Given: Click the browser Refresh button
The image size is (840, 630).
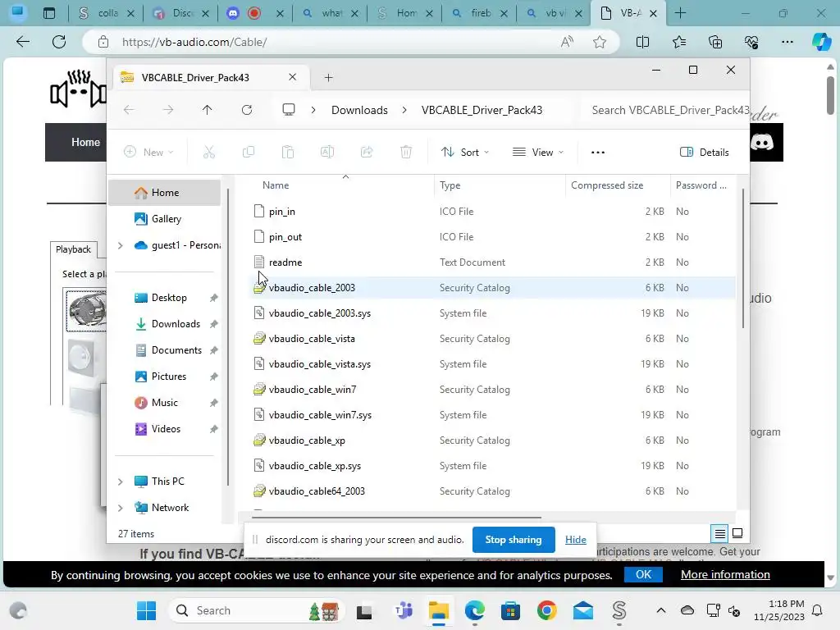Looking at the screenshot, I should click(59, 42).
